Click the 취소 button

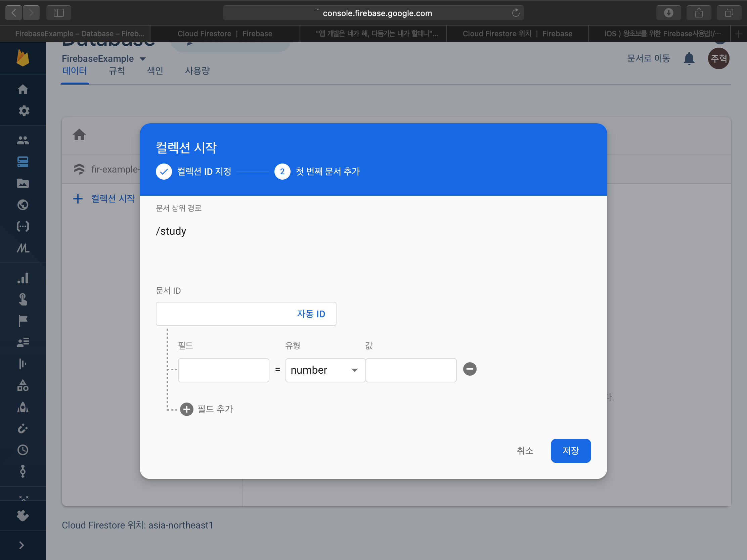click(x=525, y=450)
